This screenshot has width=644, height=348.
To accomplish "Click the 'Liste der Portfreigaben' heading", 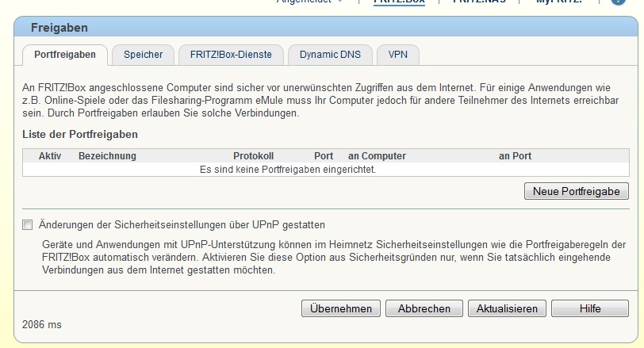I will tap(80, 135).
